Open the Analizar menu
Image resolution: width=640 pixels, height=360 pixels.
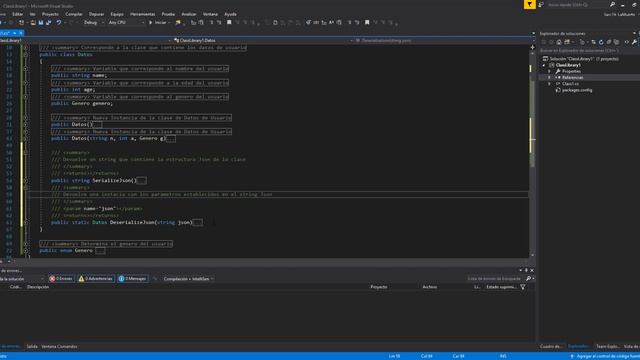point(189,14)
